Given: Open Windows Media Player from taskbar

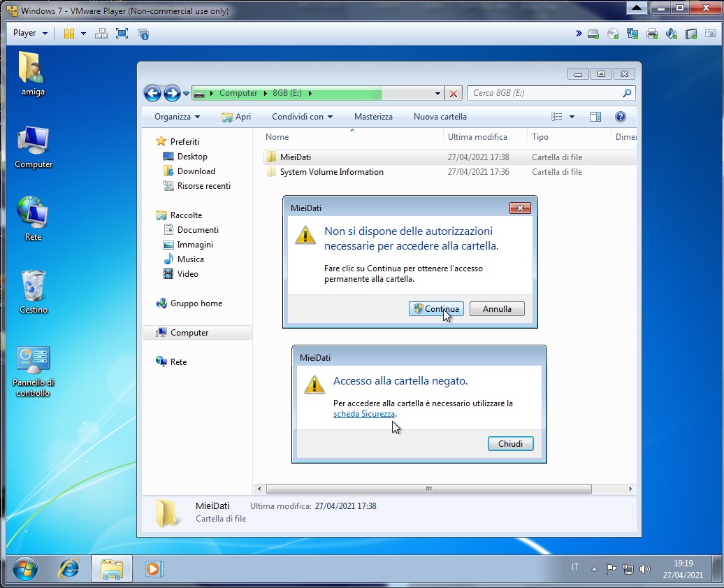Looking at the screenshot, I should 153,568.
